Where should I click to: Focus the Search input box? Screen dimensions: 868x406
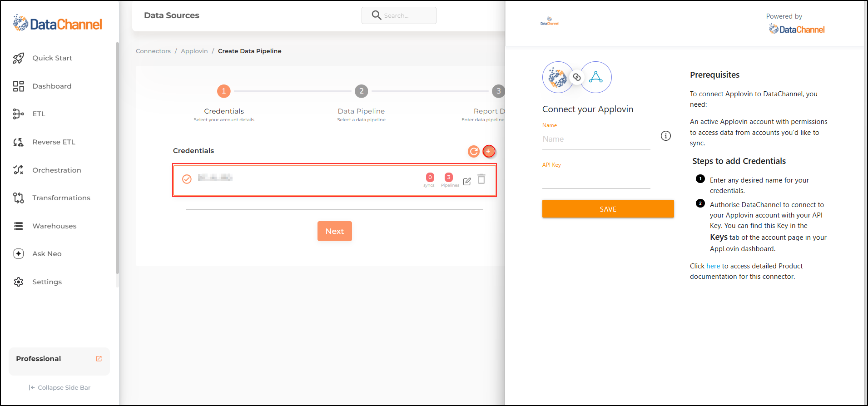(399, 15)
